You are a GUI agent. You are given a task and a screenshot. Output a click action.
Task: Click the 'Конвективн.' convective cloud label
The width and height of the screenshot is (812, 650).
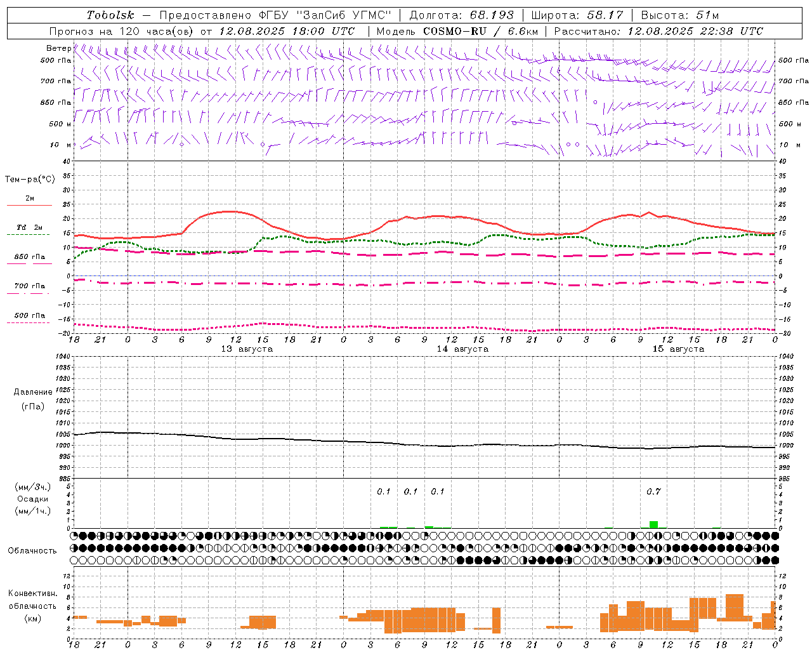pos(33,594)
